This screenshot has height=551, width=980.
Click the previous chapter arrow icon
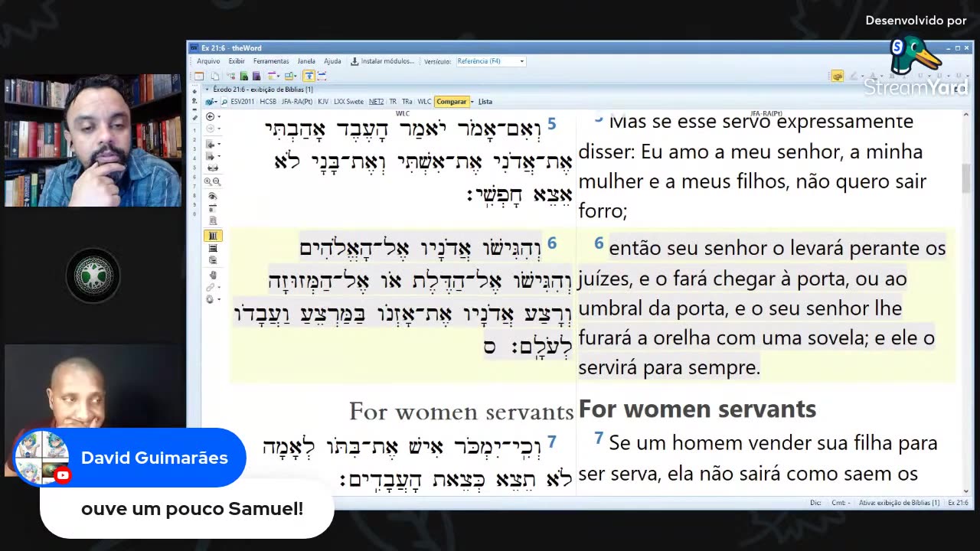click(x=211, y=145)
